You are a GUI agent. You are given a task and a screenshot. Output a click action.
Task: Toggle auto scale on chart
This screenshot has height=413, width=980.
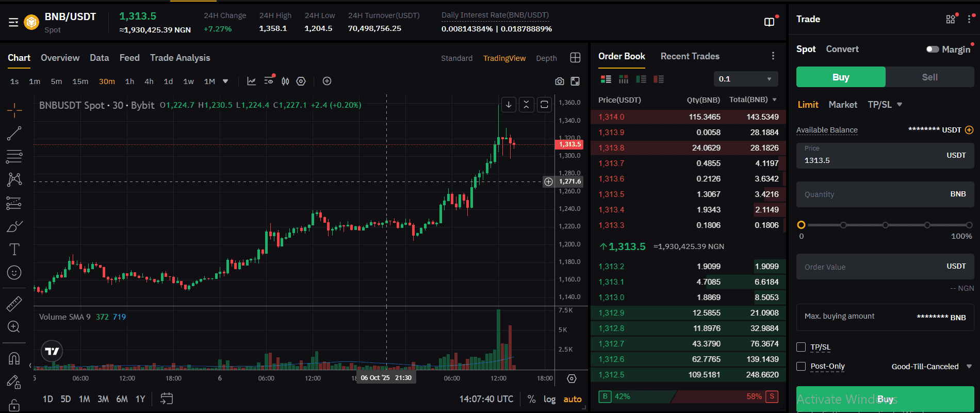[573, 399]
